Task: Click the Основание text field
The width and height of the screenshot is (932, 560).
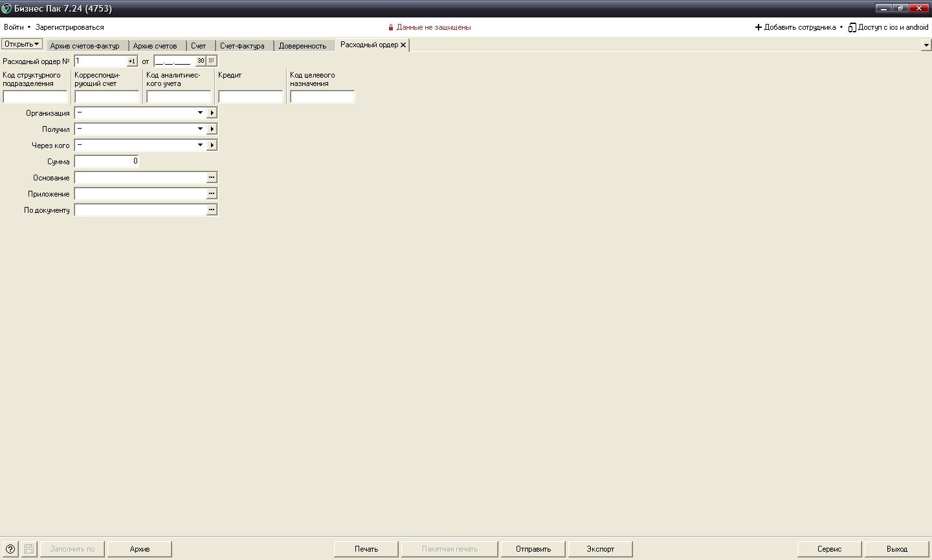Action: pyautogui.click(x=140, y=177)
